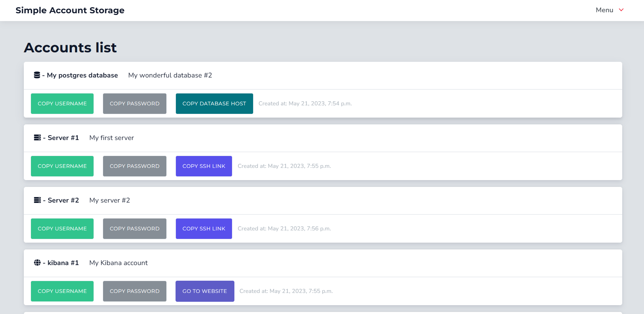644x314 pixels.
Task: Click the Accounts list page heading
Action: [70, 47]
